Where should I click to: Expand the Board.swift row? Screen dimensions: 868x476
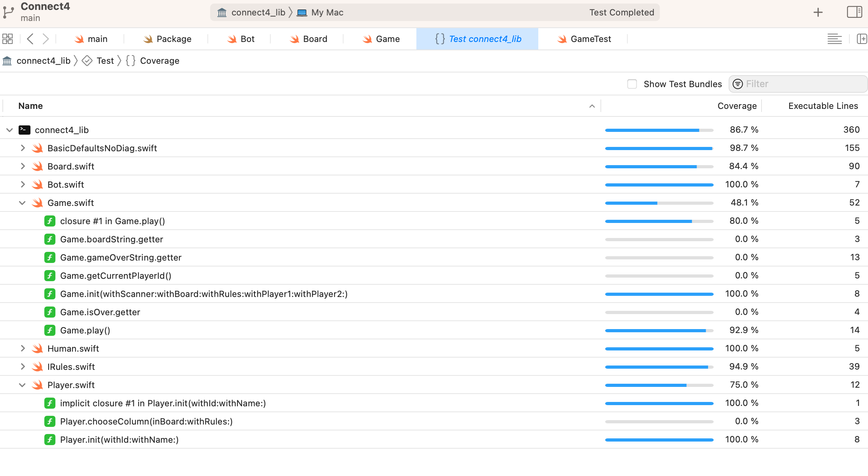pos(23,166)
